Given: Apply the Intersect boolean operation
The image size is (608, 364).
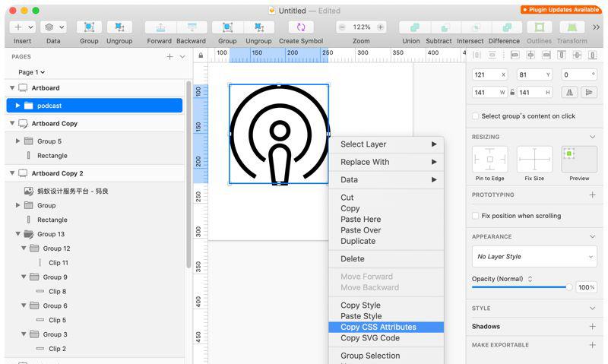Looking at the screenshot, I should point(477,27).
